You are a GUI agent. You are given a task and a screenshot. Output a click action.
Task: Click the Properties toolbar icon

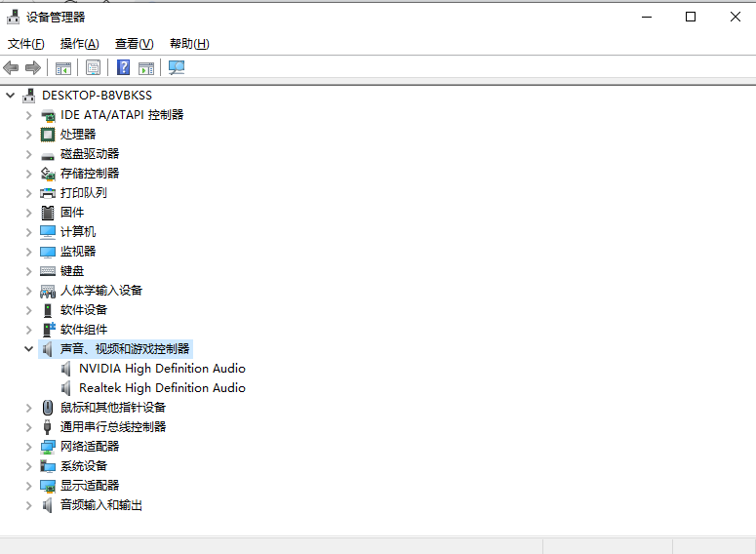click(93, 67)
